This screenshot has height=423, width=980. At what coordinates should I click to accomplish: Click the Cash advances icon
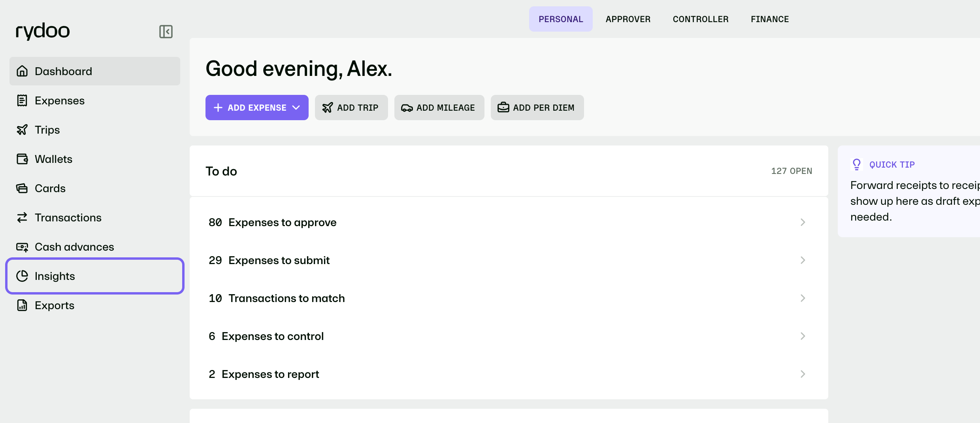(x=22, y=247)
